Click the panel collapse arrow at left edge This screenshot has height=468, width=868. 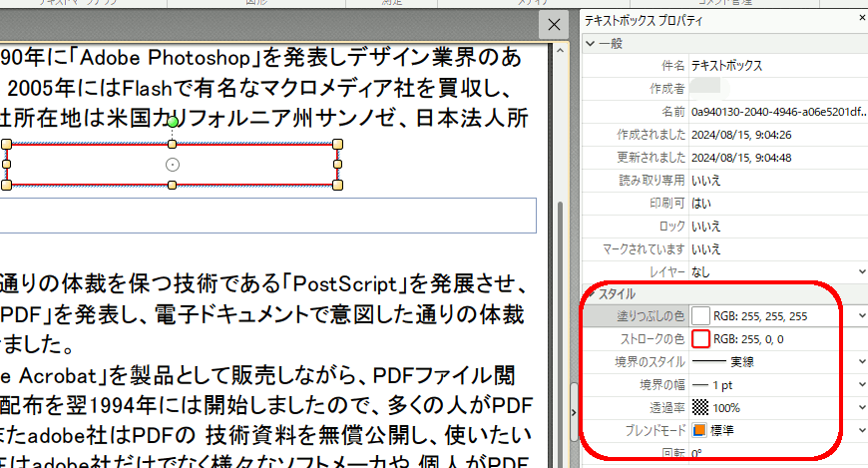pos(574,412)
